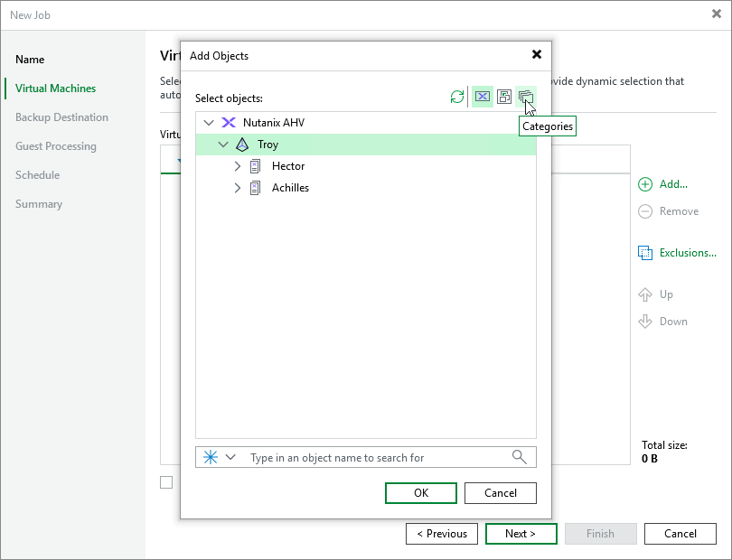This screenshot has width=732, height=560.
Task: Open the Categories view
Action: (x=526, y=97)
